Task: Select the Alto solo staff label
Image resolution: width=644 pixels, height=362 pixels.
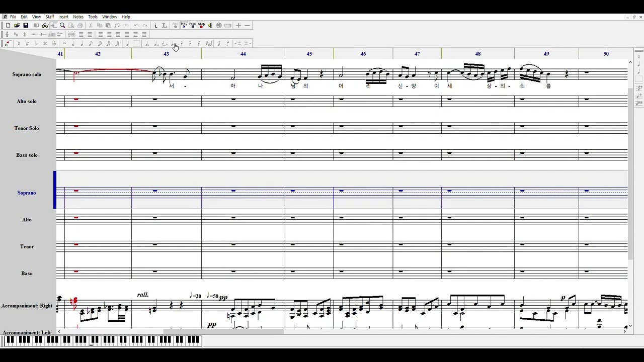Action: point(27,101)
